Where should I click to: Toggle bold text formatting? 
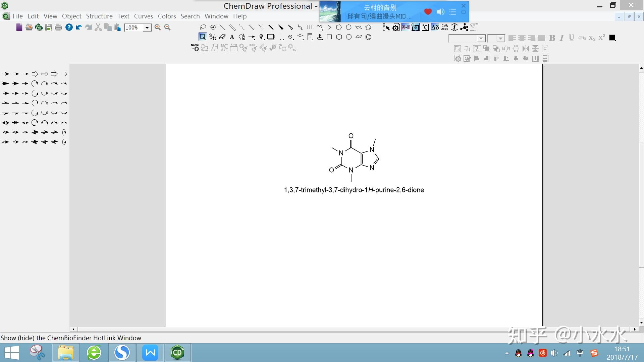(552, 38)
